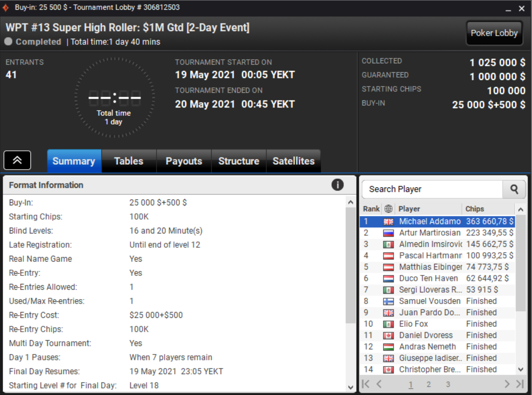The width and height of the screenshot is (532, 395).
Task: Open the Format Information info icon
Action: point(337,185)
